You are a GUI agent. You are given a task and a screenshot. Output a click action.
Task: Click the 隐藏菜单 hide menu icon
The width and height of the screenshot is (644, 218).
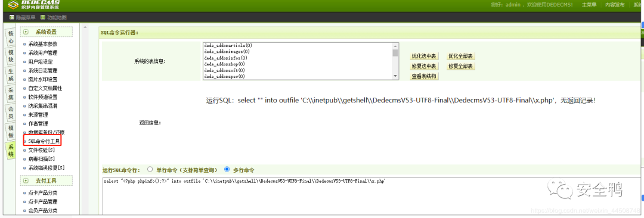[11, 17]
